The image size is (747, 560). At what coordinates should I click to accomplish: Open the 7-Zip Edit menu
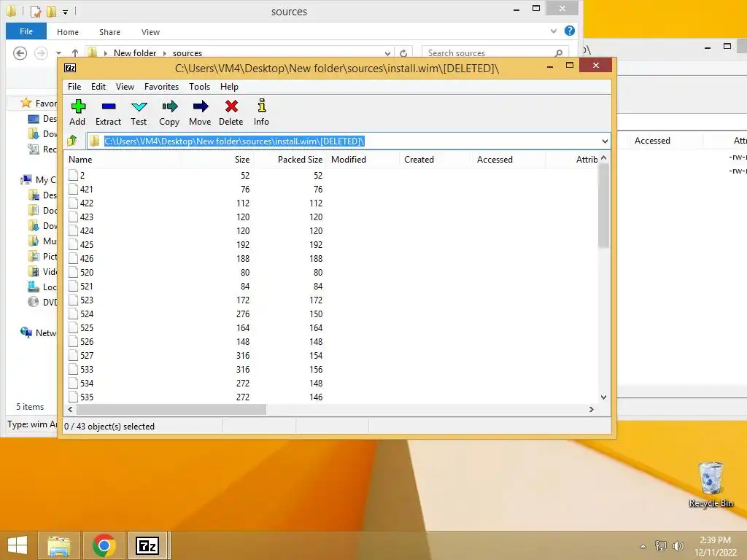(98, 87)
